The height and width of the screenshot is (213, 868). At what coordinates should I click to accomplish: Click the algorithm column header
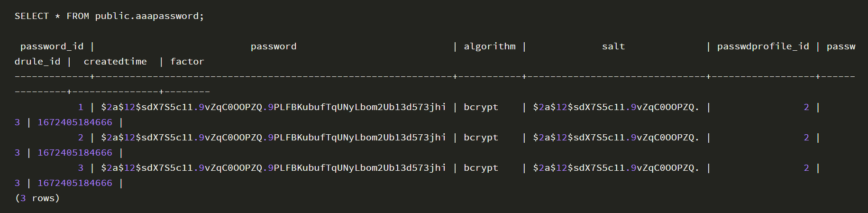tap(489, 46)
